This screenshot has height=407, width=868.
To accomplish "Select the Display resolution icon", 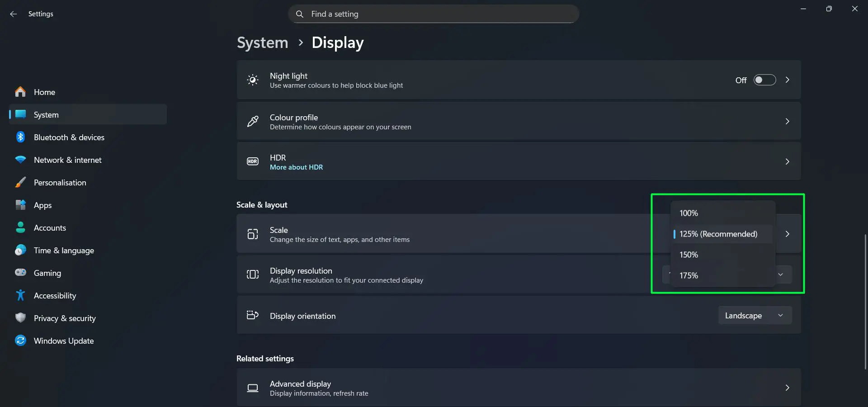I will coord(253,274).
